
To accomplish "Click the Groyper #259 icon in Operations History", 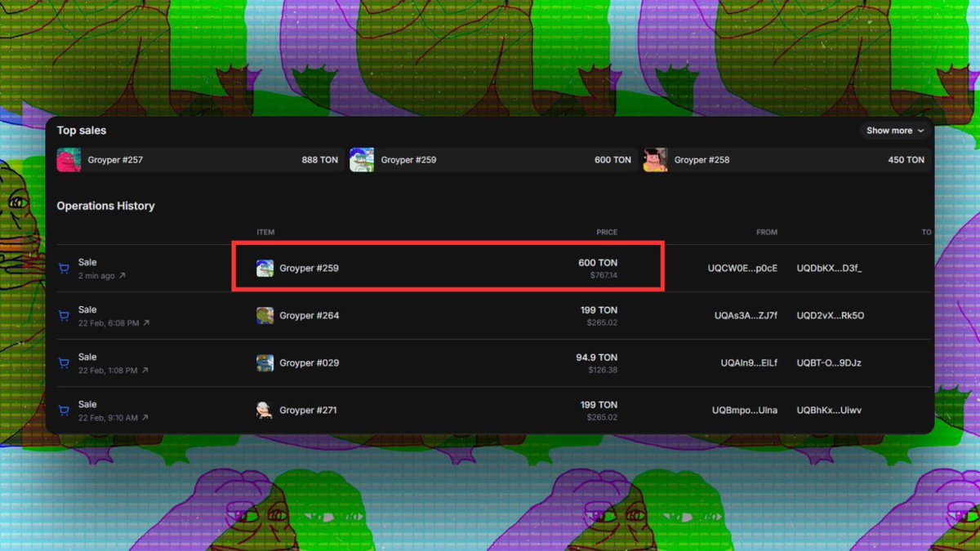I will pyautogui.click(x=265, y=268).
